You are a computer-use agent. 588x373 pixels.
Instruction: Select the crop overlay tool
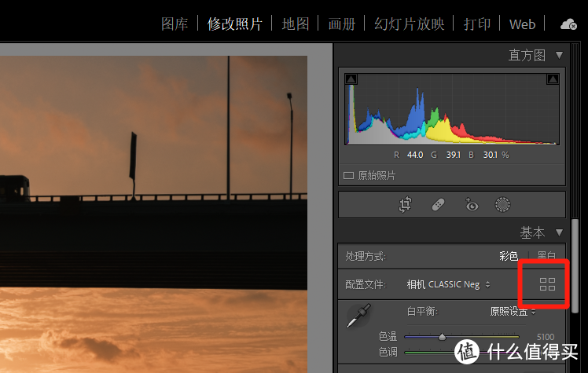coord(405,205)
